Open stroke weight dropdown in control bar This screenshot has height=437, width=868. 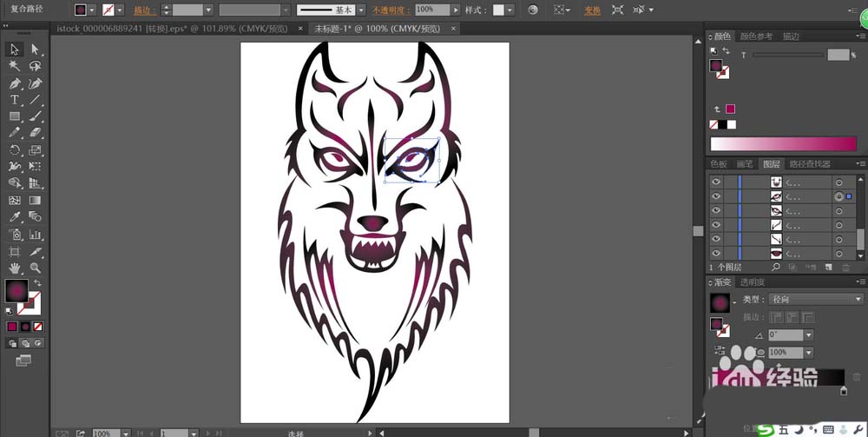click(208, 10)
